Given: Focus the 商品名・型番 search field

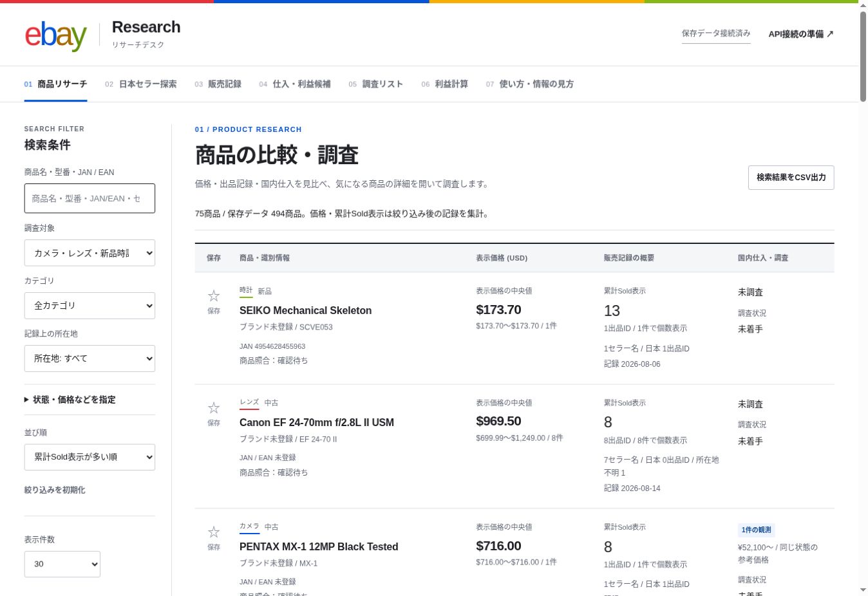Looking at the screenshot, I should (x=90, y=198).
